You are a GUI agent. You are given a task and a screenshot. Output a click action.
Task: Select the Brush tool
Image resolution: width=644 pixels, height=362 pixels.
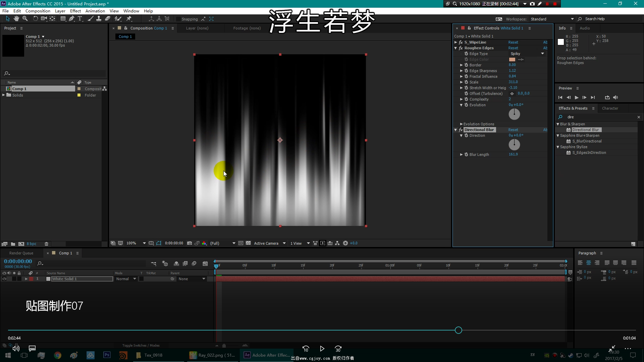pyautogui.click(x=91, y=19)
